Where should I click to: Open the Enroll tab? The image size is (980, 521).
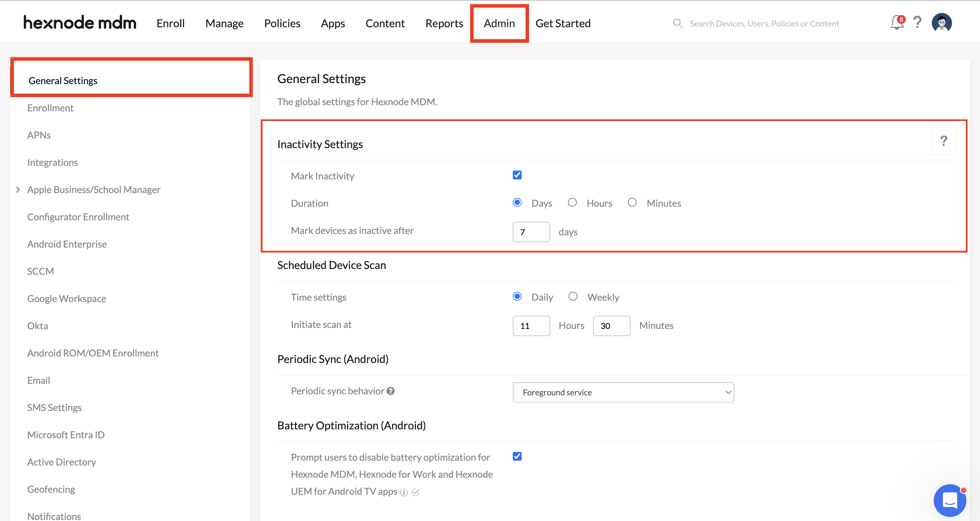(x=170, y=23)
